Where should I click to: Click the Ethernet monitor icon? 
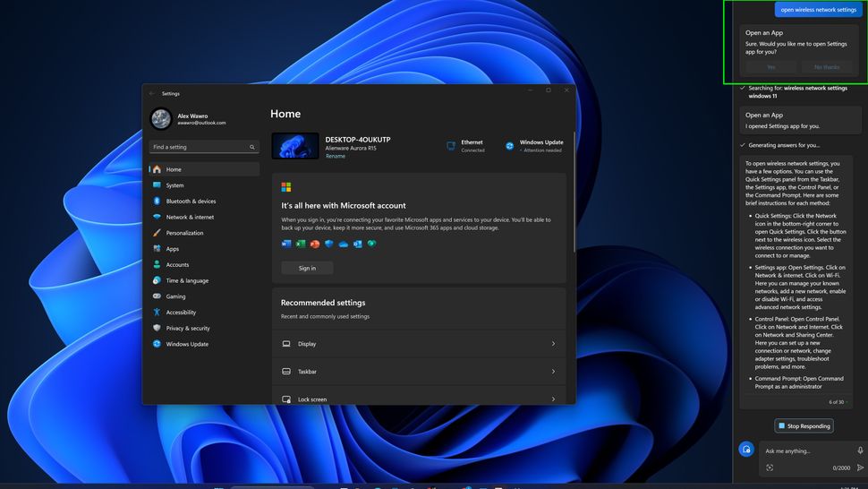pyautogui.click(x=451, y=146)
